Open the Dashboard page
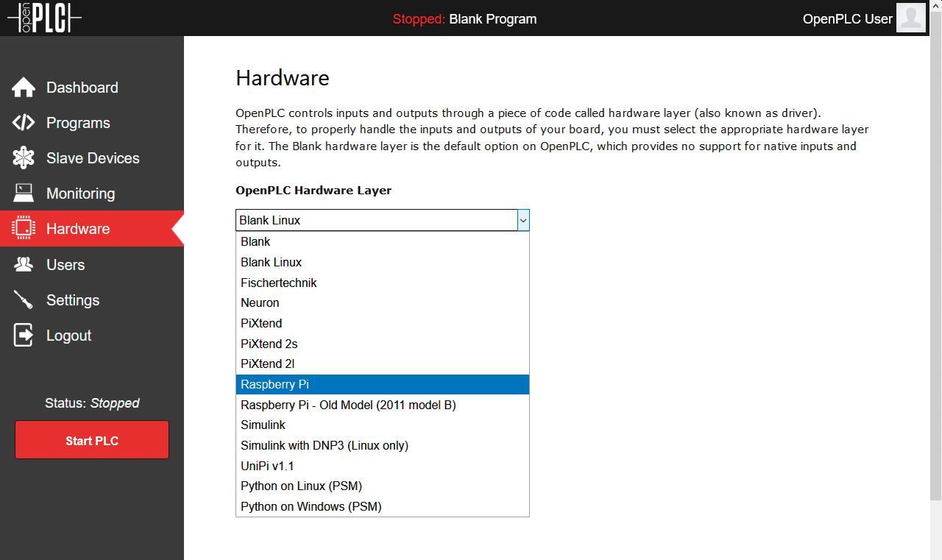The height and width of the screenshot is (560, 942). tap(92, 88)
